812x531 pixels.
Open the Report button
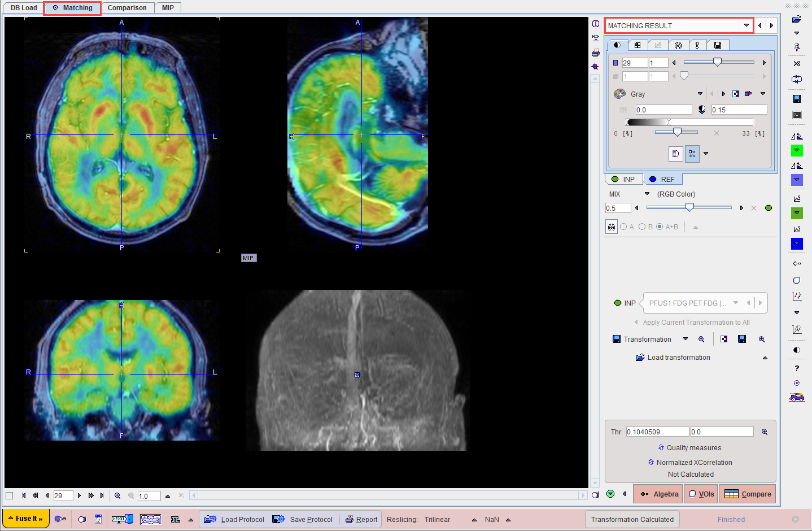coord(361,520)
